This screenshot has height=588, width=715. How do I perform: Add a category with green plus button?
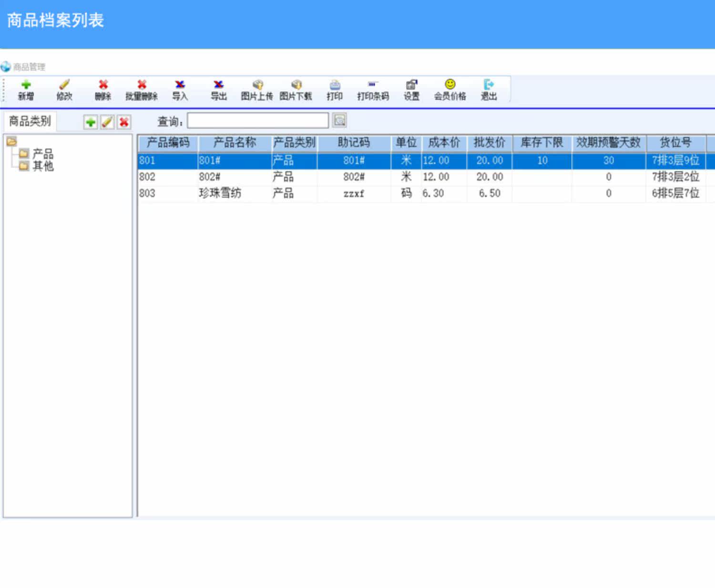[91, 122]
